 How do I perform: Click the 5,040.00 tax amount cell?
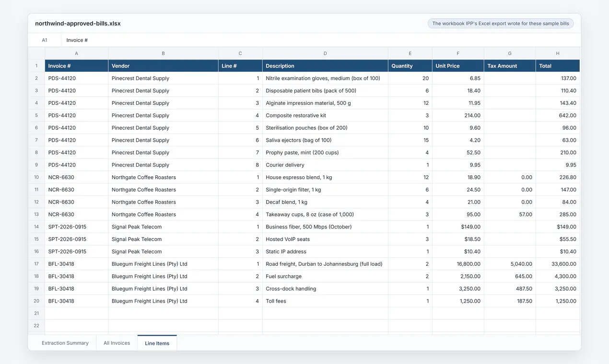(x=510, y=264)
